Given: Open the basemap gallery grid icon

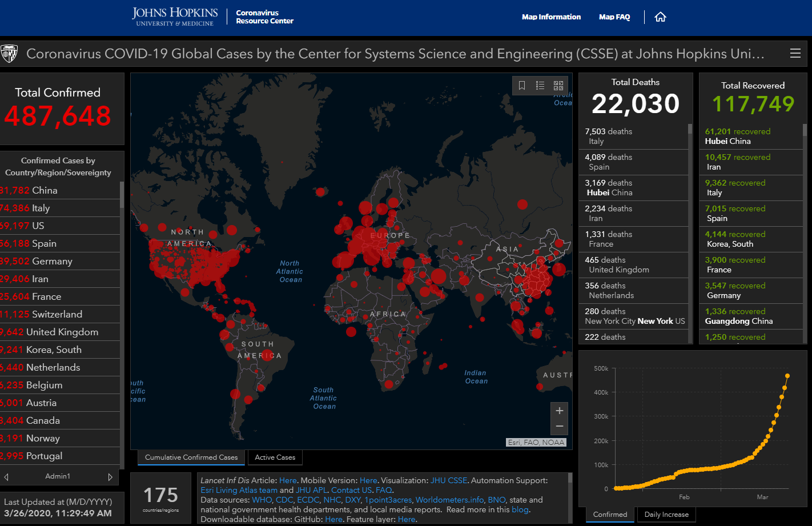Looking at the screenshot, I should pyautogui.click(x=558, y=86).
